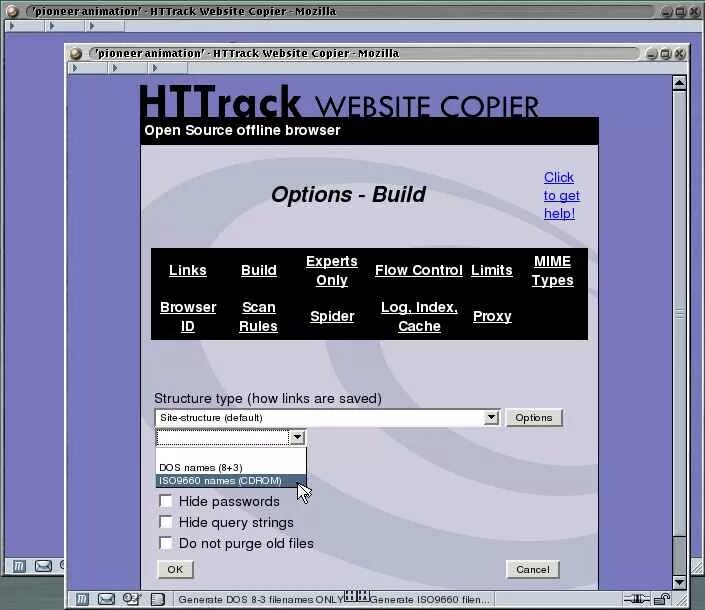This screenshot has width=705, height=610.
Task: Toggle the online/offline plug icon
Action: point(636,599)
